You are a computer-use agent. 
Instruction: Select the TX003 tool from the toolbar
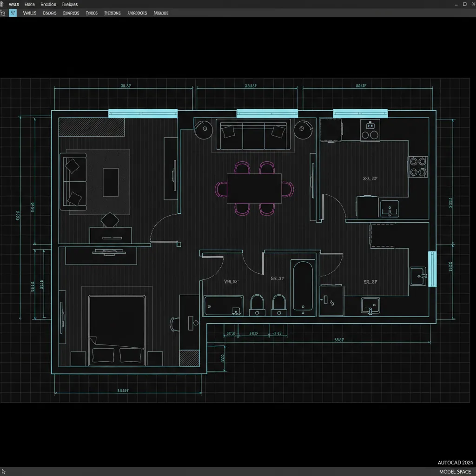point(91,13)
